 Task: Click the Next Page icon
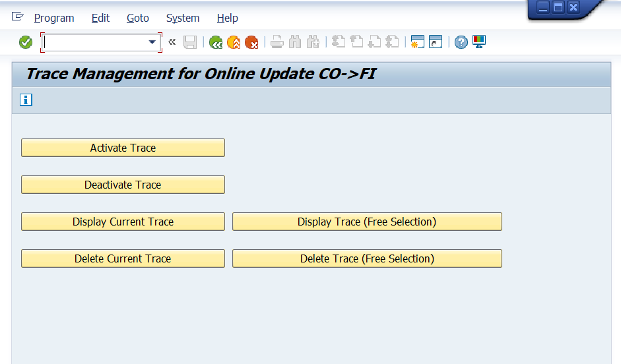click(x=374, y=42)
